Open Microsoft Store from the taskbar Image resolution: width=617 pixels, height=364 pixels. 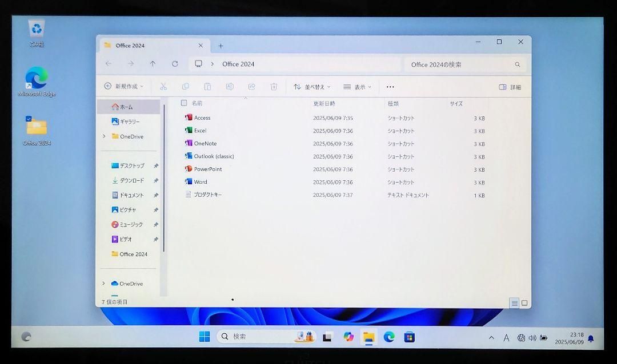409,337
